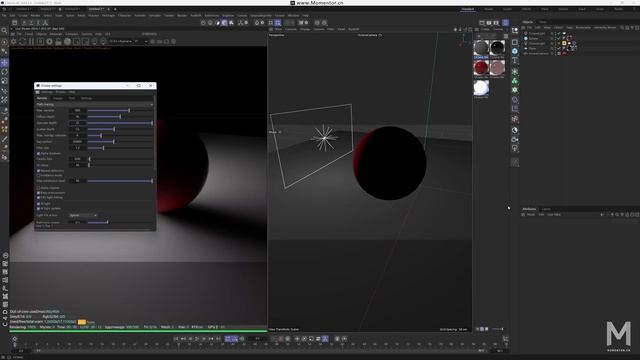Screen dimensions: 640x360
Task: Toggle Alpha shadows checkbox in Octane settings
Action: 39,153
